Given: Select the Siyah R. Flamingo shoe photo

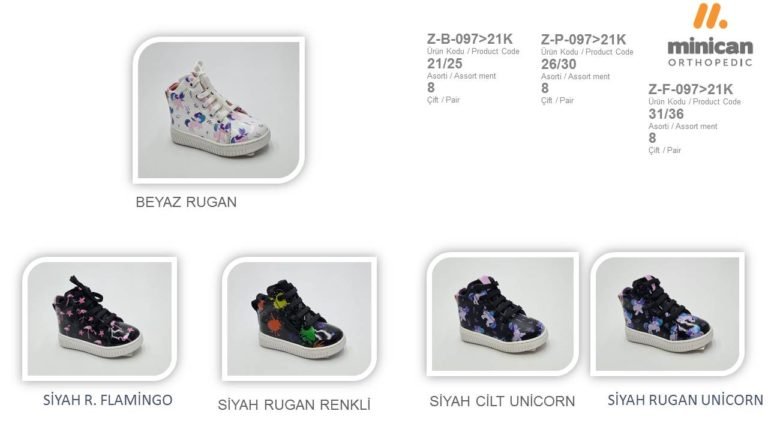Looking at the screenshot, I should coord(100,318).
